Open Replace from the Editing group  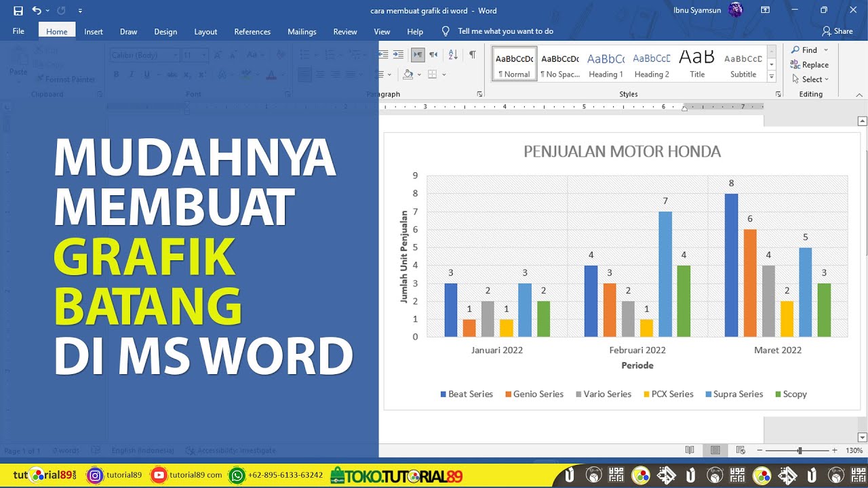810,65
